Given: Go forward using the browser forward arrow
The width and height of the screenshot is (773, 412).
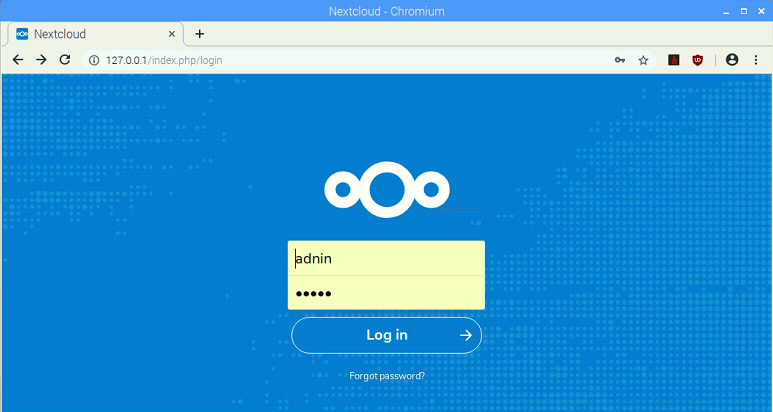Looking at the screenshot, I should click(41, 60).
